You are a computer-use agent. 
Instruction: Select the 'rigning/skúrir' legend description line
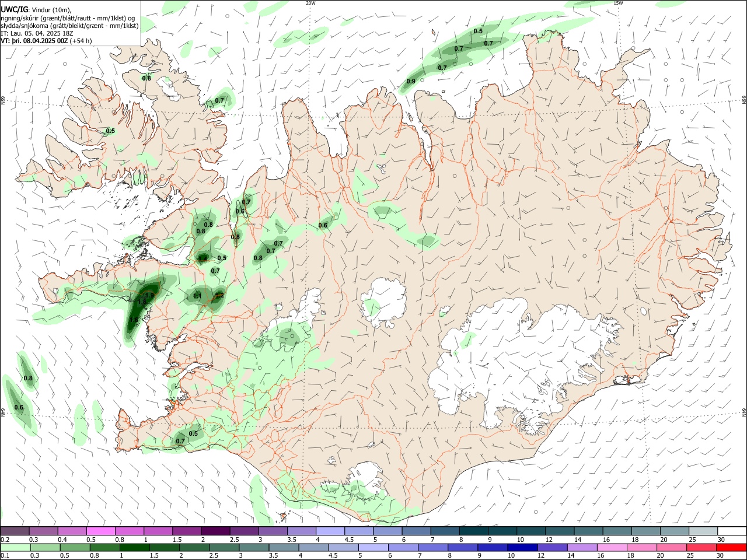68,18
